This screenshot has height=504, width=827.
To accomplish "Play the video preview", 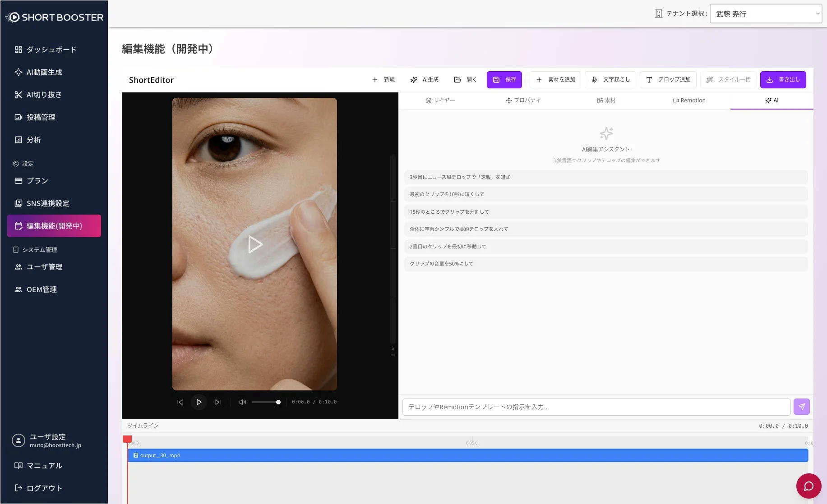I will [x=199, y=402].
